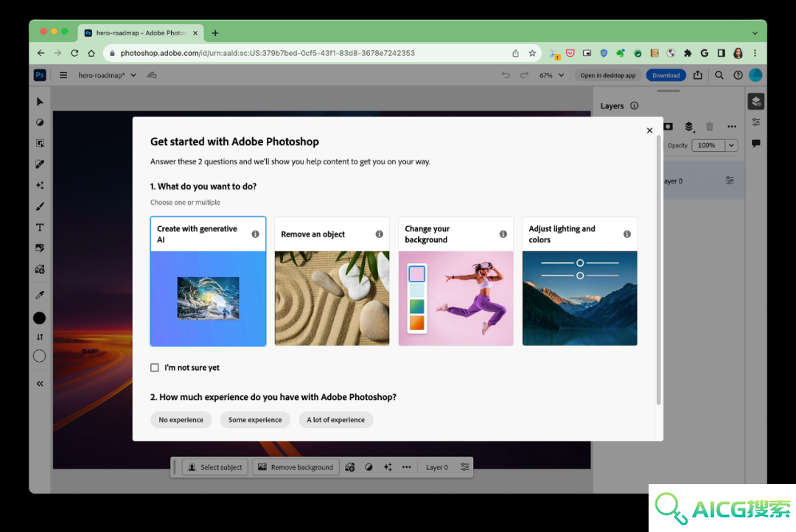Click Select subject in contextual bar
This screenshot has height=532, width=796.
tap(215, 467)
